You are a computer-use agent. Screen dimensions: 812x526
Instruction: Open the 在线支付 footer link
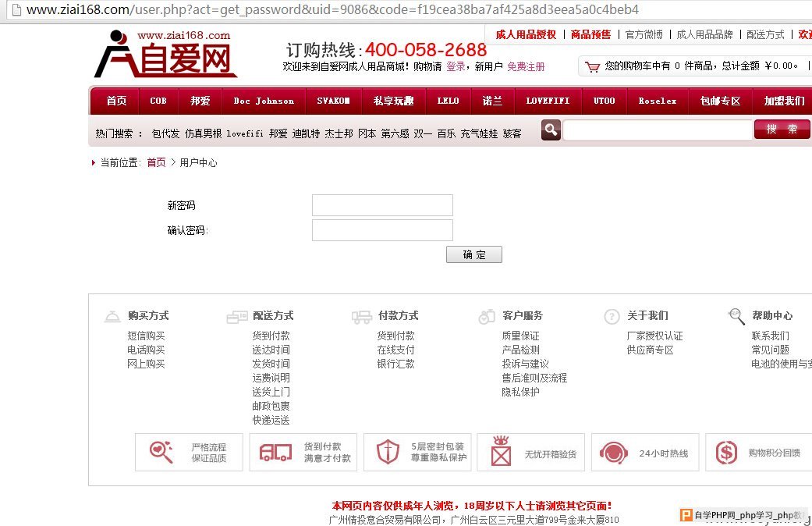point(395,350)
